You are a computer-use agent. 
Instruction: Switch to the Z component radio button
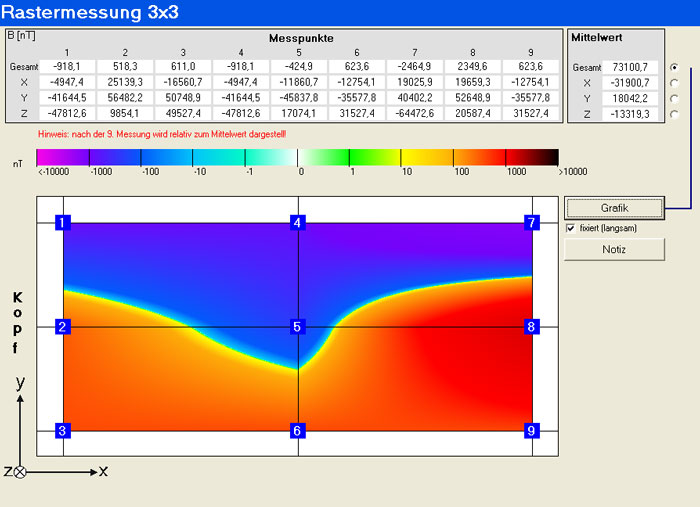[674, 115]
